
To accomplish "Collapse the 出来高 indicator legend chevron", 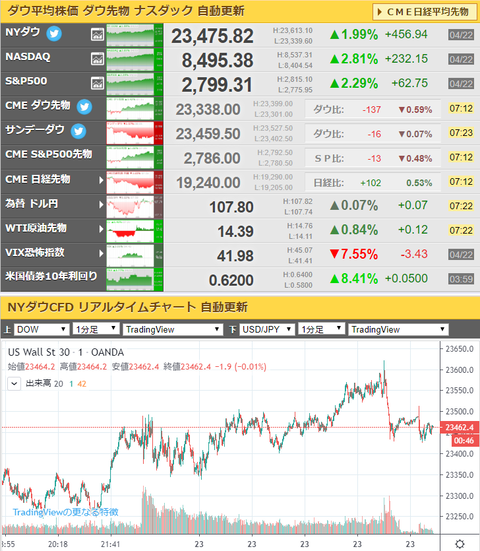I will click(14, 383).
